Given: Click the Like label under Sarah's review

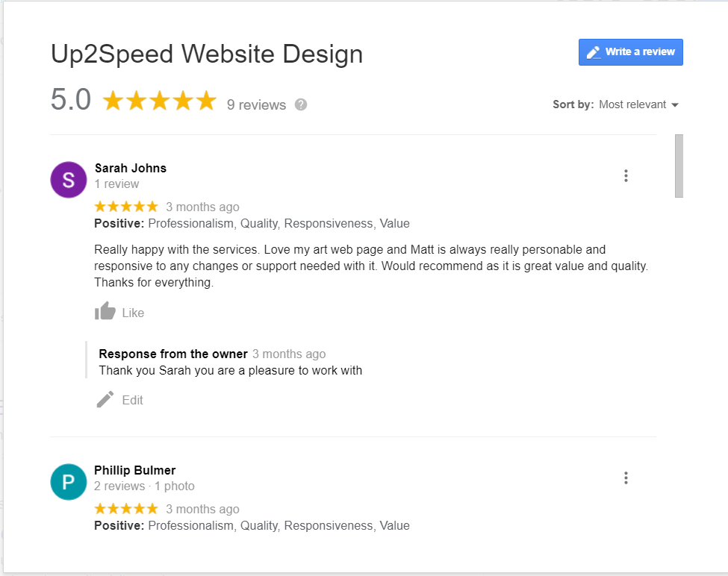Looking at the screenshot, I should point(133,313).
